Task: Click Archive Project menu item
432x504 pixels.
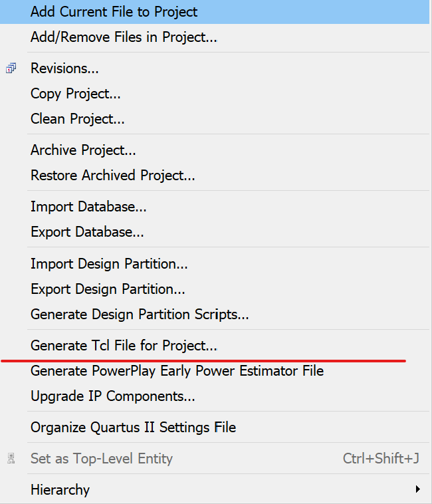Action: pyautogui.click(x=83, y=150)
